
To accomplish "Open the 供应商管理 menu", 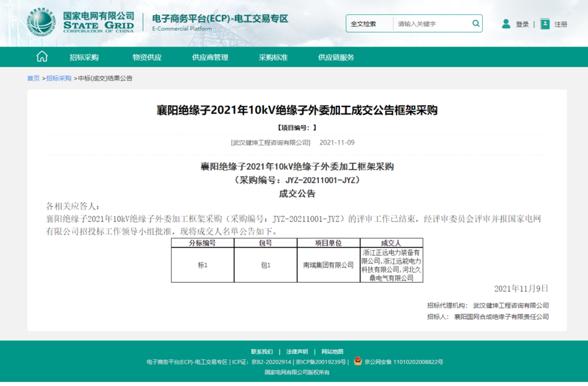I will [210, 57].
